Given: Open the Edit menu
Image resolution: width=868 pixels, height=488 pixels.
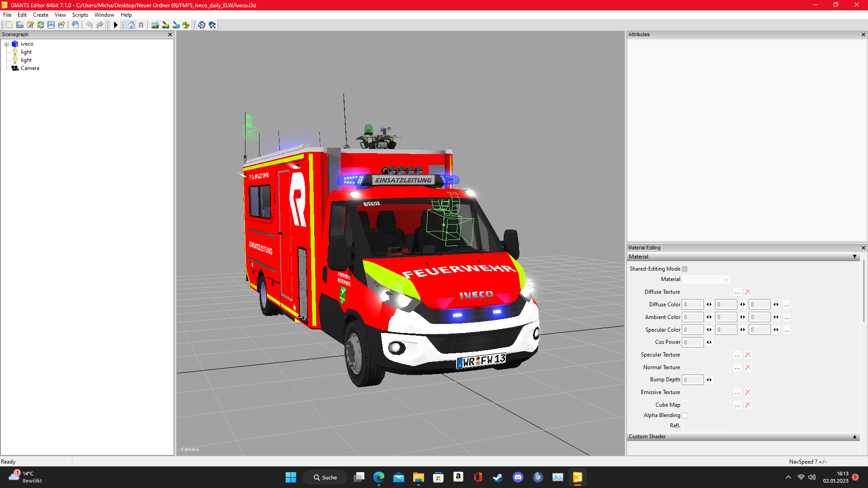Looking at the screenshot, I should click(x=22, y=15).
